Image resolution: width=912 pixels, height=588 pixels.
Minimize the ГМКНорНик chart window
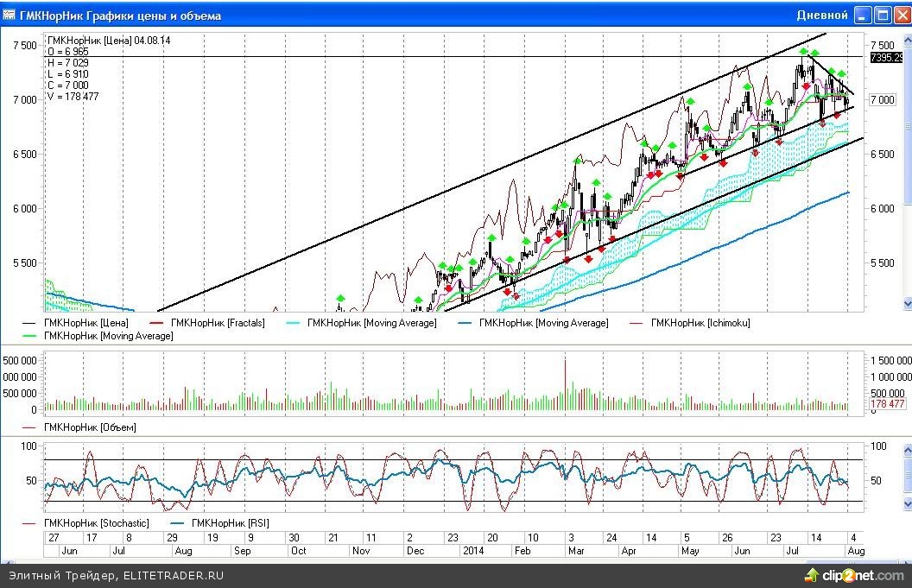point(863,16)
